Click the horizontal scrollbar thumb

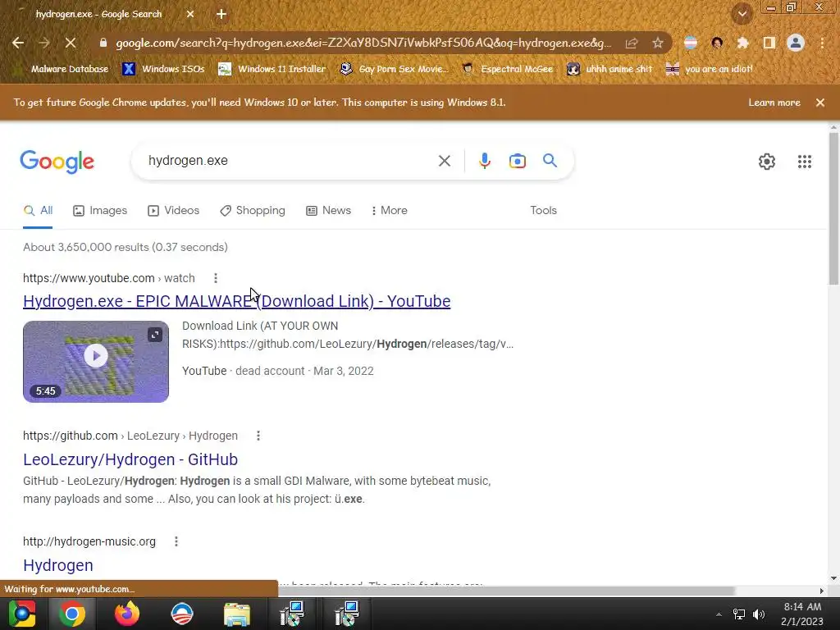[506, 591]
